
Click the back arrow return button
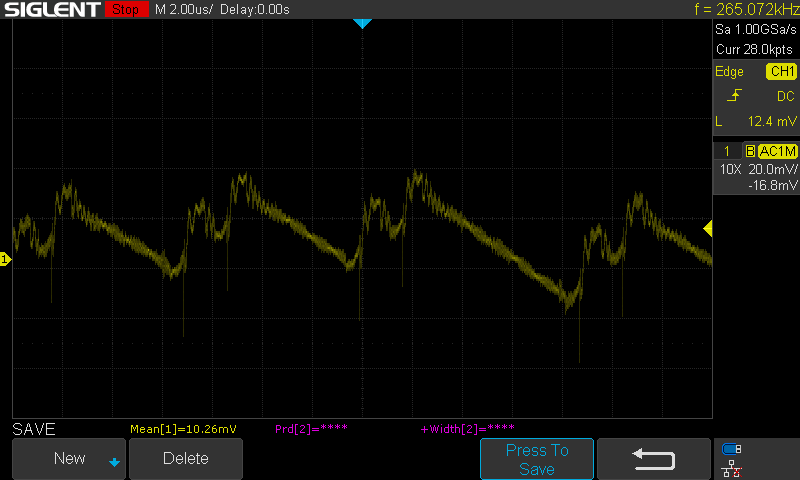pos(654,459)
